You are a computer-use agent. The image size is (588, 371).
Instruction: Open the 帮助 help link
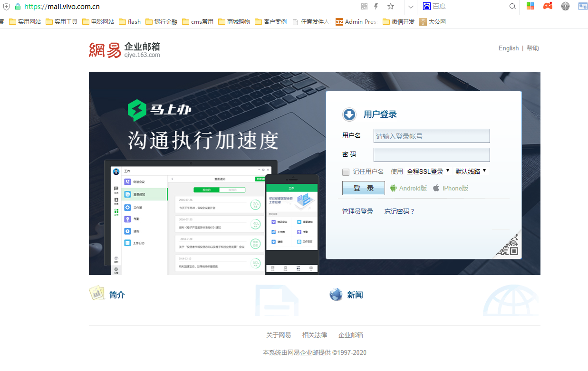click(533, 48)
